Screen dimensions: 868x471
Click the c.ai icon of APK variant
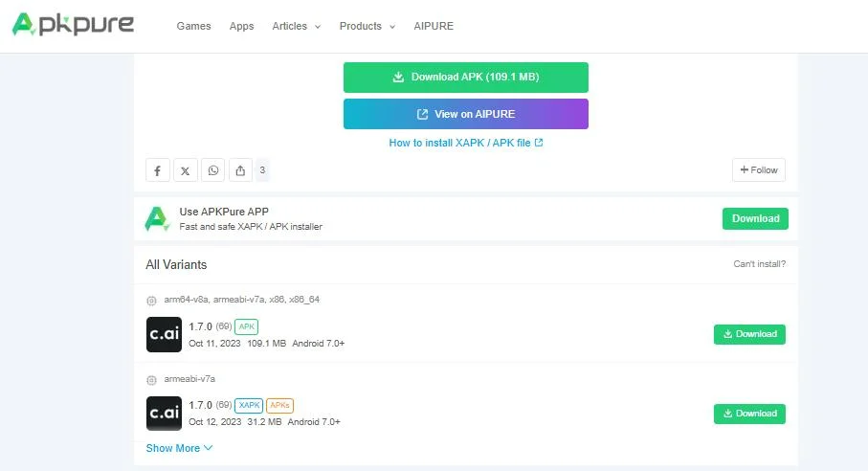(164, 334)
